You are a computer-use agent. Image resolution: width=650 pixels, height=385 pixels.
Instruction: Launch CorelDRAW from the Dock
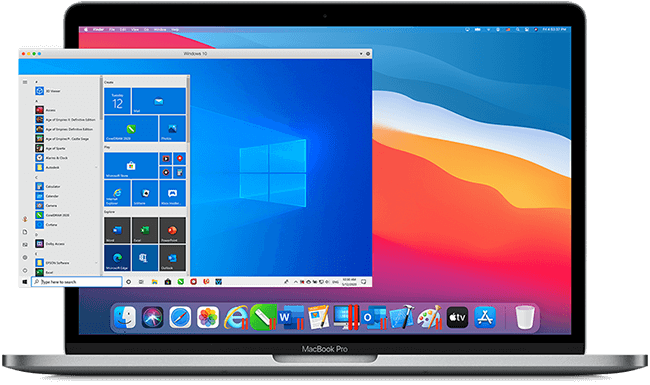pos(263,317)
